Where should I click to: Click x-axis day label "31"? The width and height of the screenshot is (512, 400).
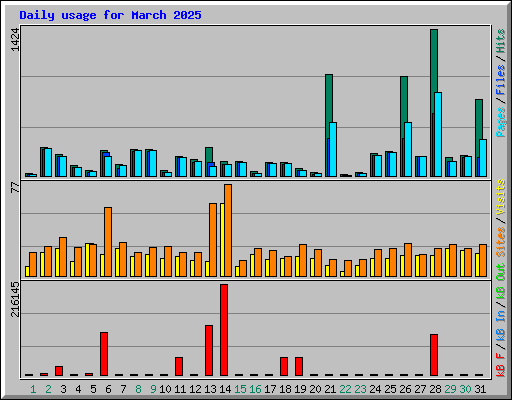pyautogui.click(x=480, y=389)
